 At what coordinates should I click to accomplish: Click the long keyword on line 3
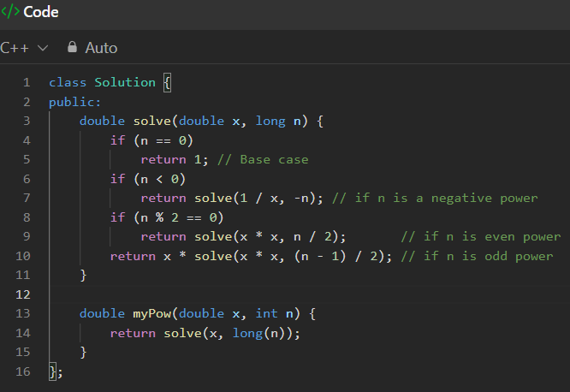pos(270,122)
